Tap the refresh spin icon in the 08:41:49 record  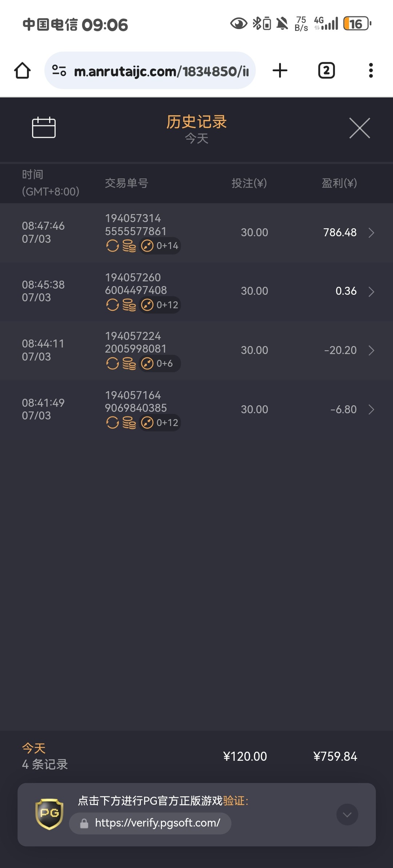(x=112, y=423)
